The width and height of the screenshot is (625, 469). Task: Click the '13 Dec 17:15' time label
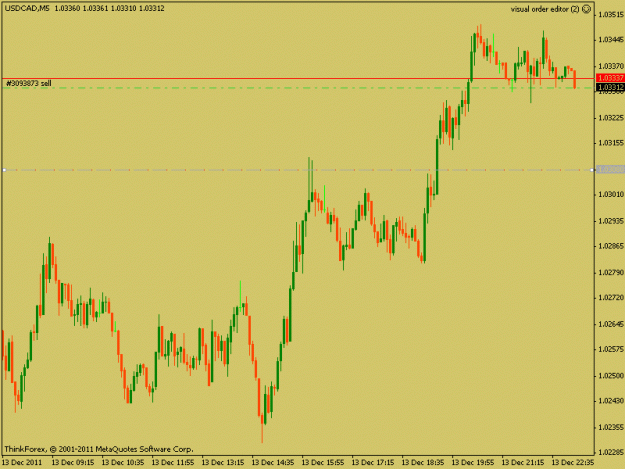point(373,462)
